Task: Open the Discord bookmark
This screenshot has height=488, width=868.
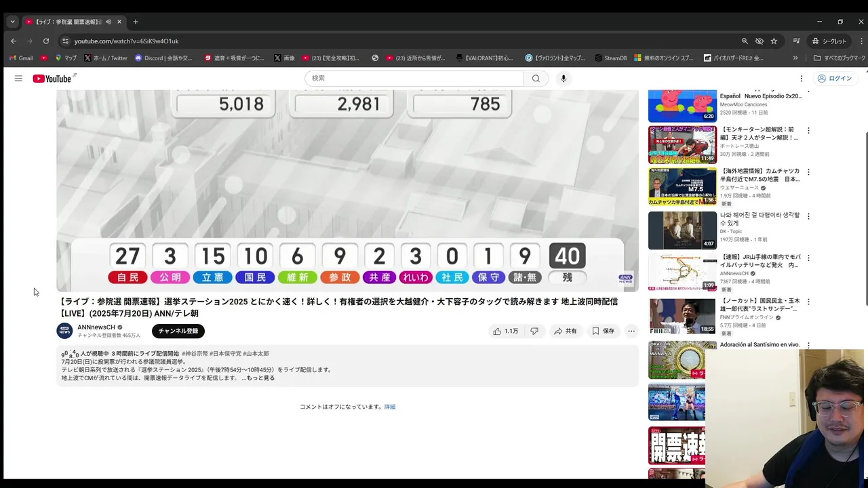Action: point(163,58)
